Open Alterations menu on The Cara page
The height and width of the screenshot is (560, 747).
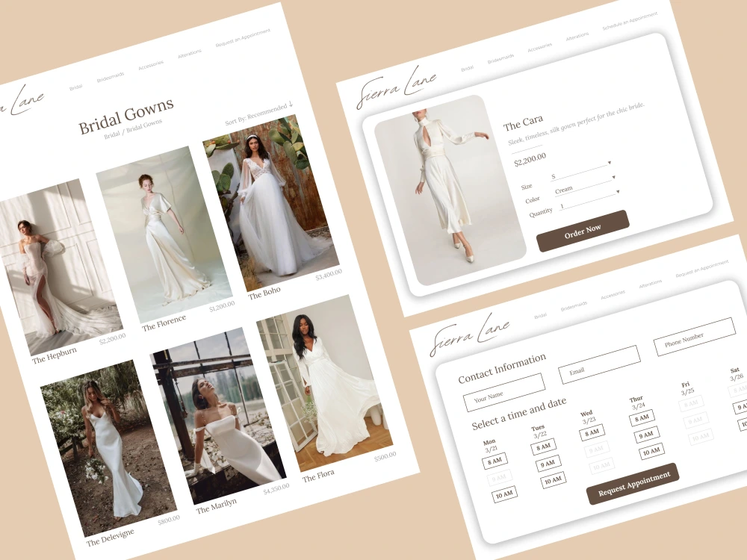click(577, 36)
